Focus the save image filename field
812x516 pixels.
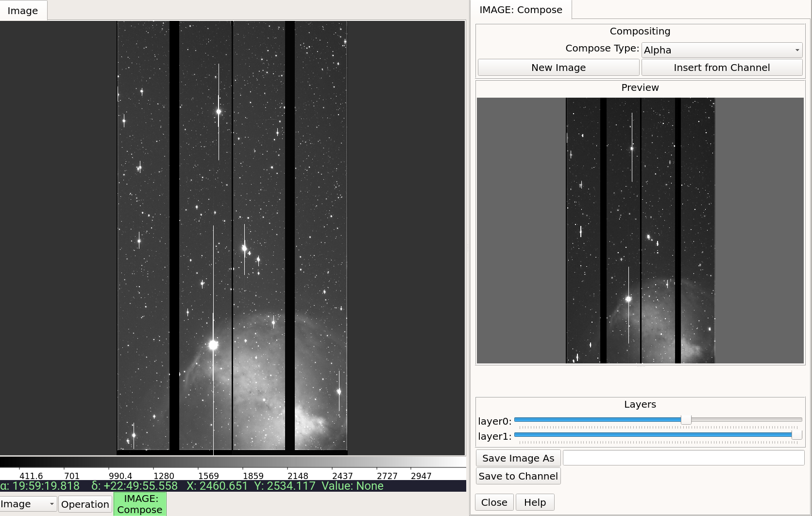(683, 458)
